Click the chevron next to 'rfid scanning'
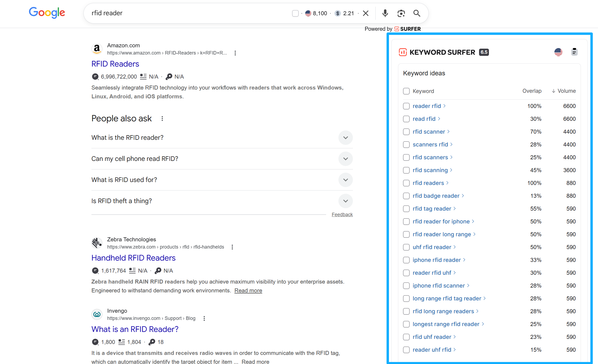Screen dimensions: 598x364 coord(451,170)
